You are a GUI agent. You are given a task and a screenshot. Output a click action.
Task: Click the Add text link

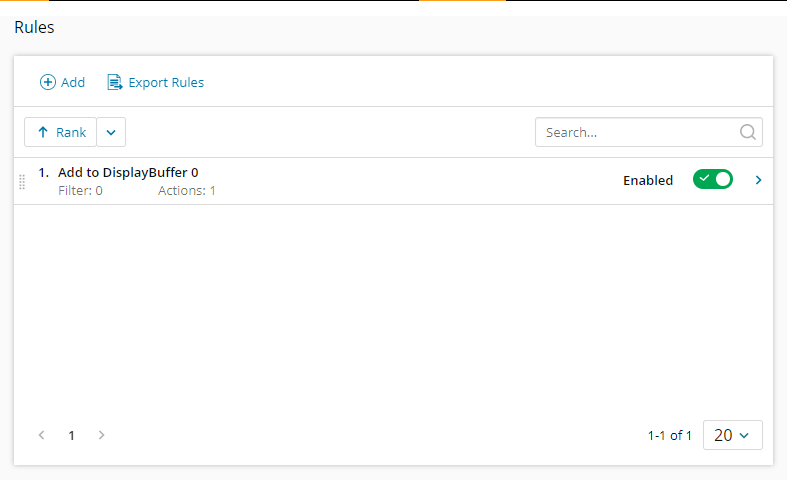tap(73, 83)
